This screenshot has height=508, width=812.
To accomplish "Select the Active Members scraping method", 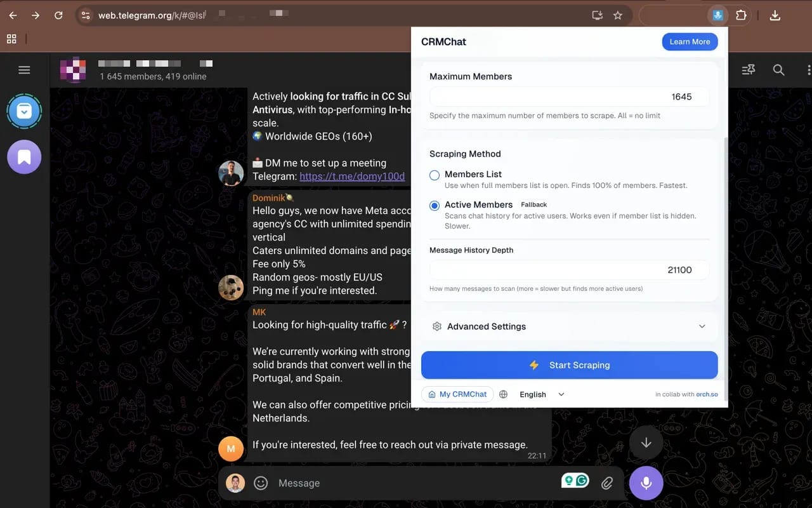I will tap(435, 206).
